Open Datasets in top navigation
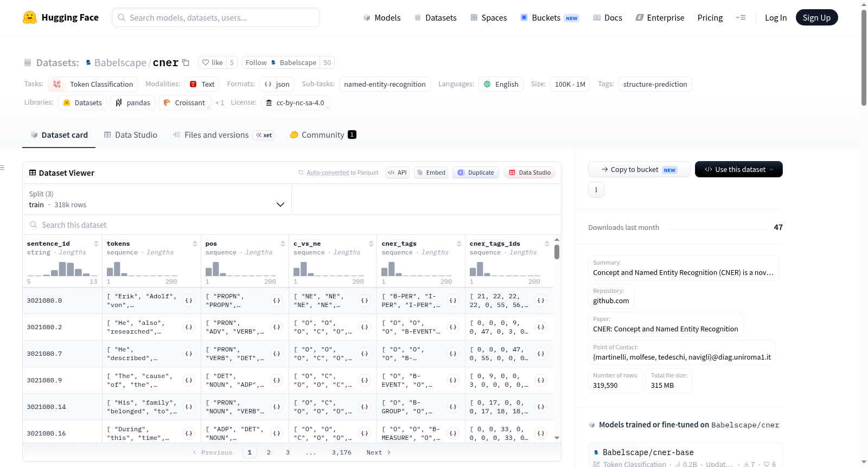Viewport: 868px width, 467px height. pos(436,17)
